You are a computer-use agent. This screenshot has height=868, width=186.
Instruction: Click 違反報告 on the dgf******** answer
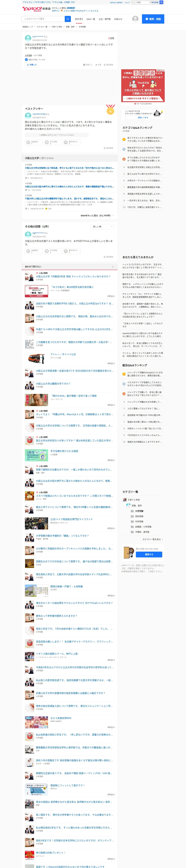click(x=108, y=257)
